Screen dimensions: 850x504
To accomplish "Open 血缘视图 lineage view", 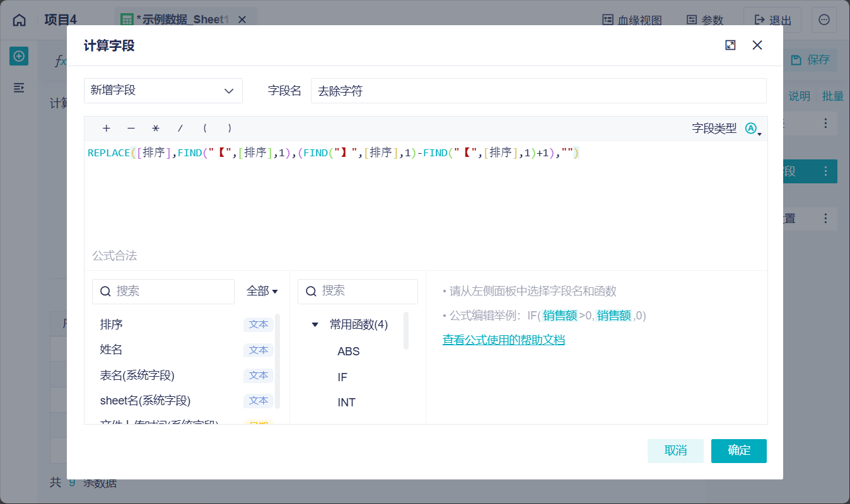I will 632,20.
